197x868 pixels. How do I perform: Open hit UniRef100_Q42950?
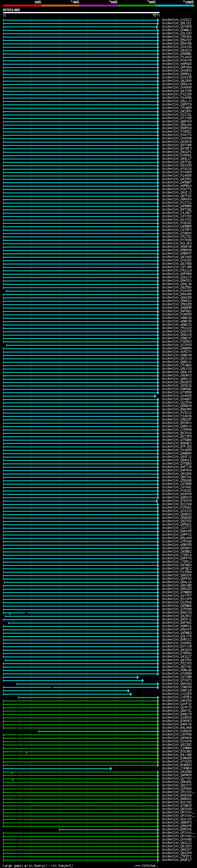point(176,111)
